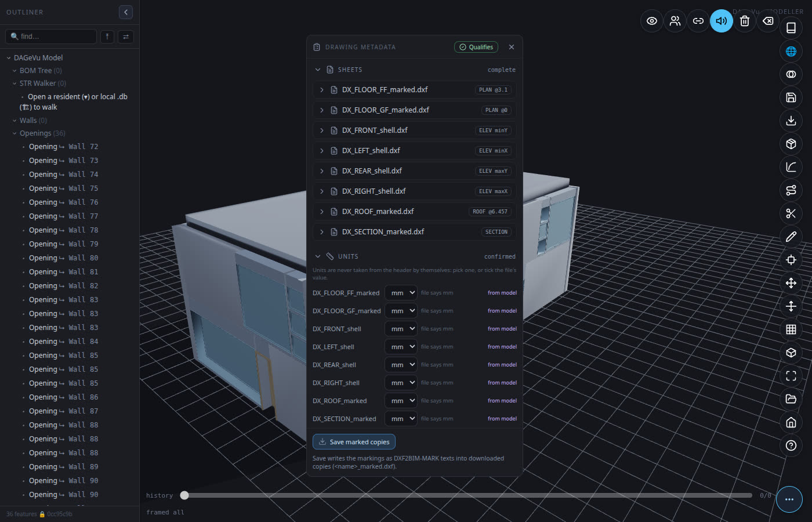Toggle the highlighted speaker sound button
Image resolution: width=812 pixels, height=522 pixels.
722,21
